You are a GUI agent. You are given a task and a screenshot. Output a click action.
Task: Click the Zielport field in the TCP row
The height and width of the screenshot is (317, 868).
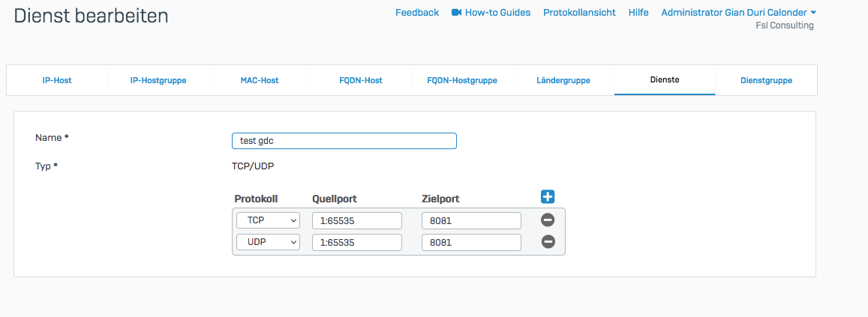click(x=471, y=220)
